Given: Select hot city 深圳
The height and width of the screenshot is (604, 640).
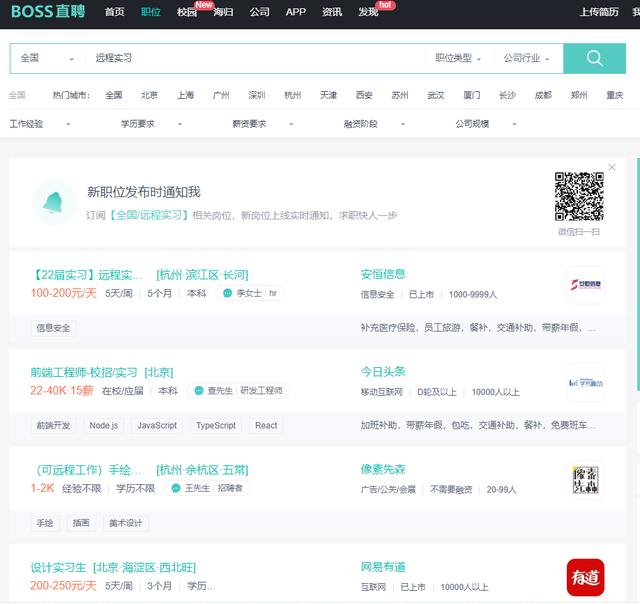Looking at the screenshot, I should coord(257,95).
